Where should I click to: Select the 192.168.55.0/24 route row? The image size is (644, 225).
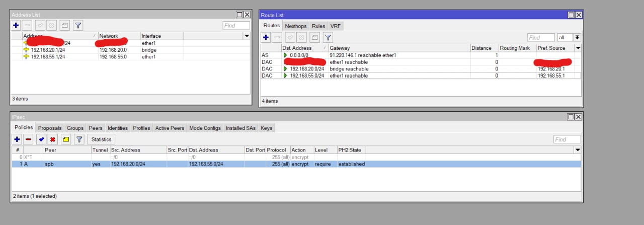pyautogui.click(x=421, y=76)
